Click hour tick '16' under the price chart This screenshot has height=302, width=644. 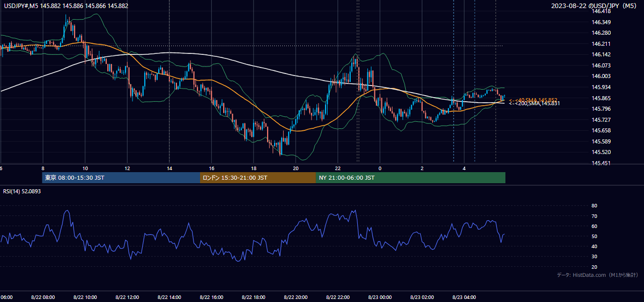212,168
